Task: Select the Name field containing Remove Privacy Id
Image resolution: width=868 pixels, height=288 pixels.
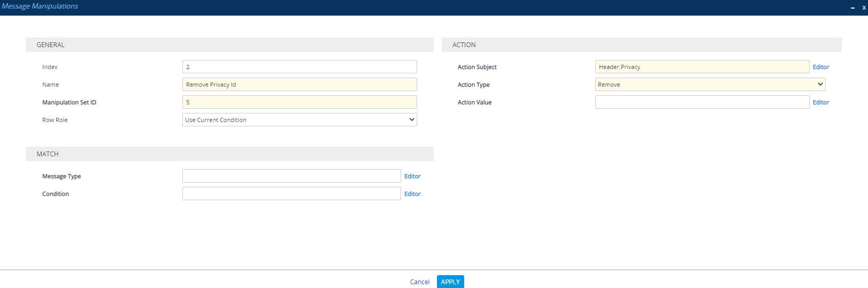Action: click(299, 85)
